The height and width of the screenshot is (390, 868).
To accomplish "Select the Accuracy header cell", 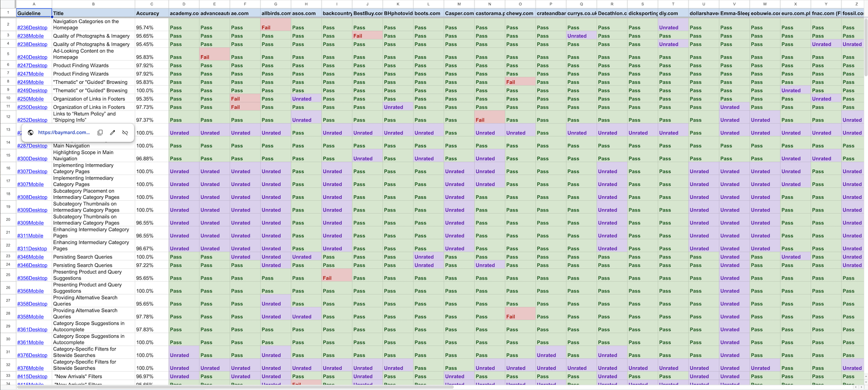I will 151,13.
